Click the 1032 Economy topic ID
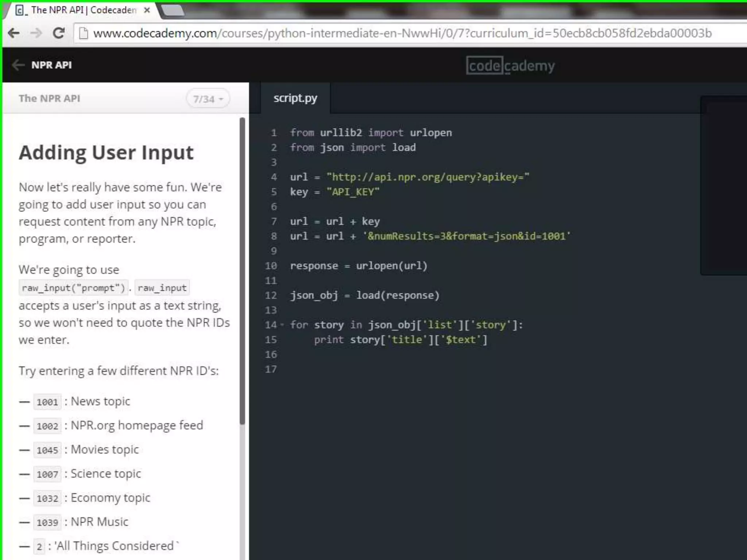 pyautogui.click(x=47, y=498)
